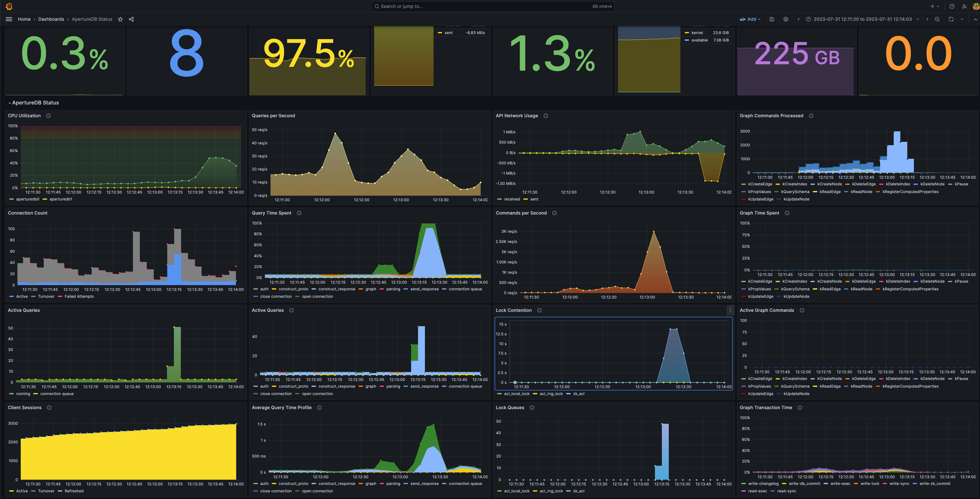Show info for Lock Contention panel
This screenshot has height=499, width=980.
539,310
